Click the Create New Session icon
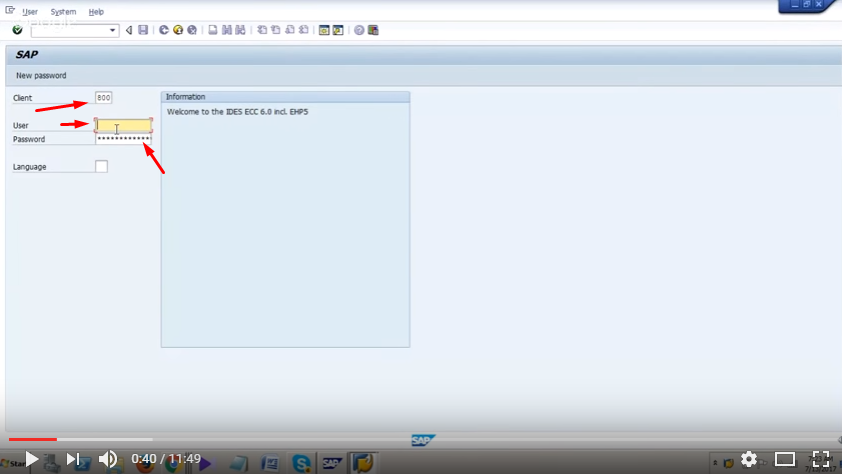The width and height of the screenshot is (842, 474). (x=324, y=30)
